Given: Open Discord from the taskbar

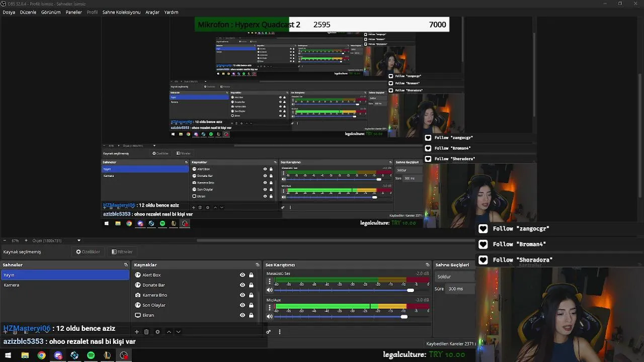Looking at the screenshot, I should click(58, 355).
